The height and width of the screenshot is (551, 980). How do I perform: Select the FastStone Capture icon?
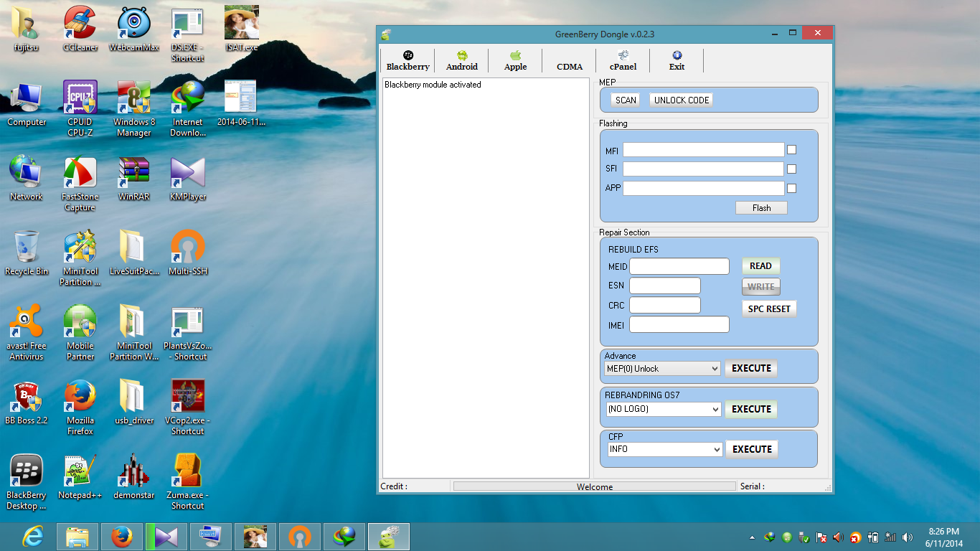coord(80,184)
